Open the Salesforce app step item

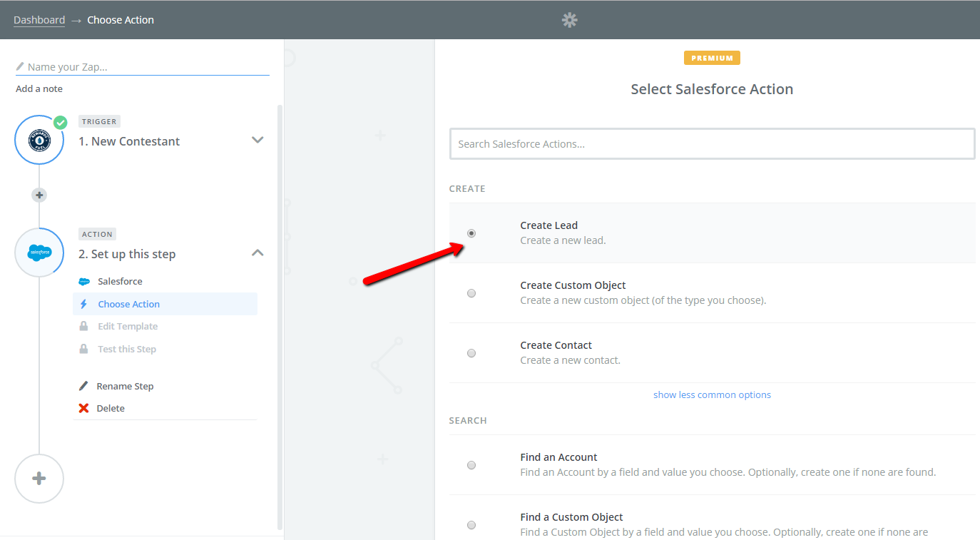[x=165, y=281]
